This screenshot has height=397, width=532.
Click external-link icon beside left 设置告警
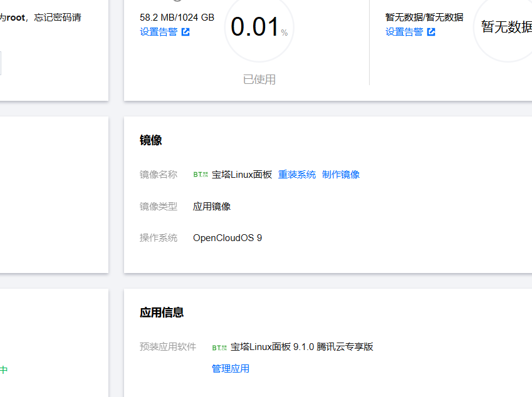185,32
